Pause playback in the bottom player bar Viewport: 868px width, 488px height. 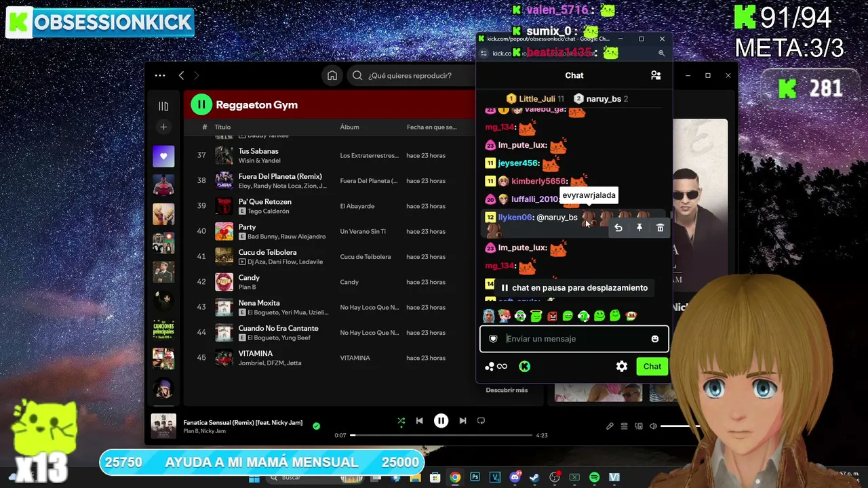tap(441, 421)
